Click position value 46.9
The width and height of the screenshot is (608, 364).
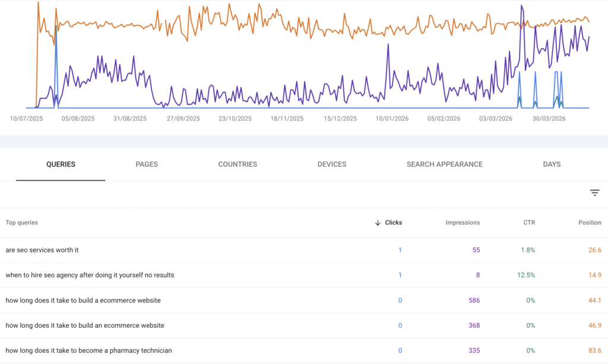(x=595, y=325)
